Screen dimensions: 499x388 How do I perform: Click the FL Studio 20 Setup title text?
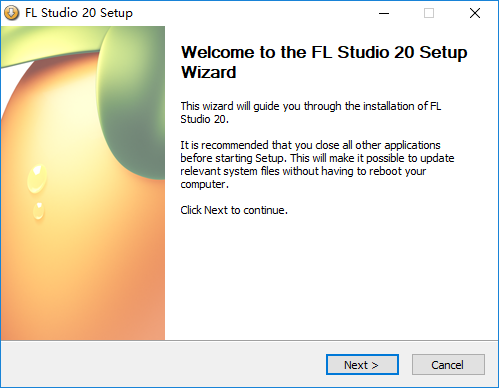point(79,13)
